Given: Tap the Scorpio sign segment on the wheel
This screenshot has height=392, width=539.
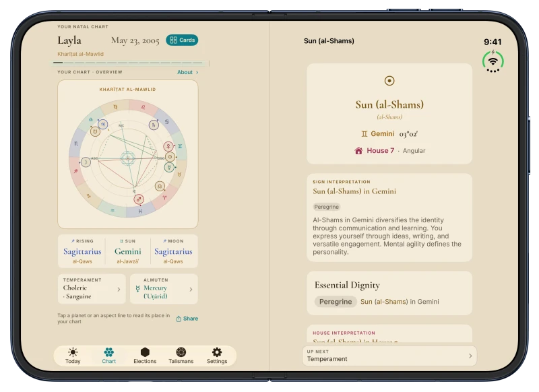Looking at the screenshot, I should 76,143.
